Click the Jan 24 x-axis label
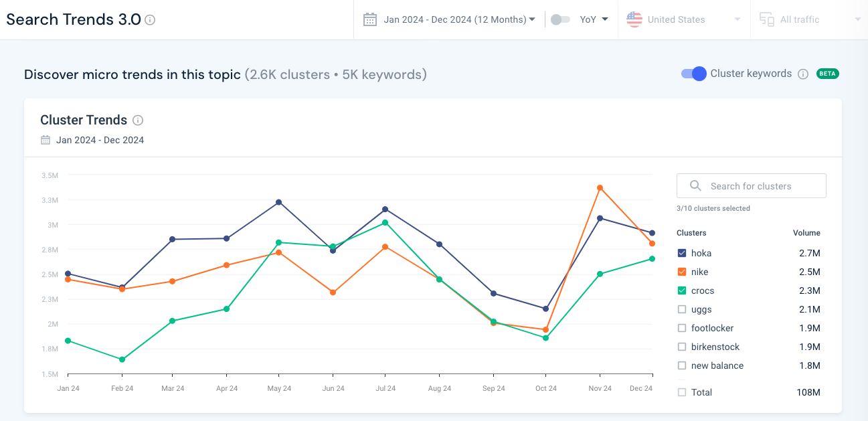Viewport: 868px width, 421px height. point(68,388)
